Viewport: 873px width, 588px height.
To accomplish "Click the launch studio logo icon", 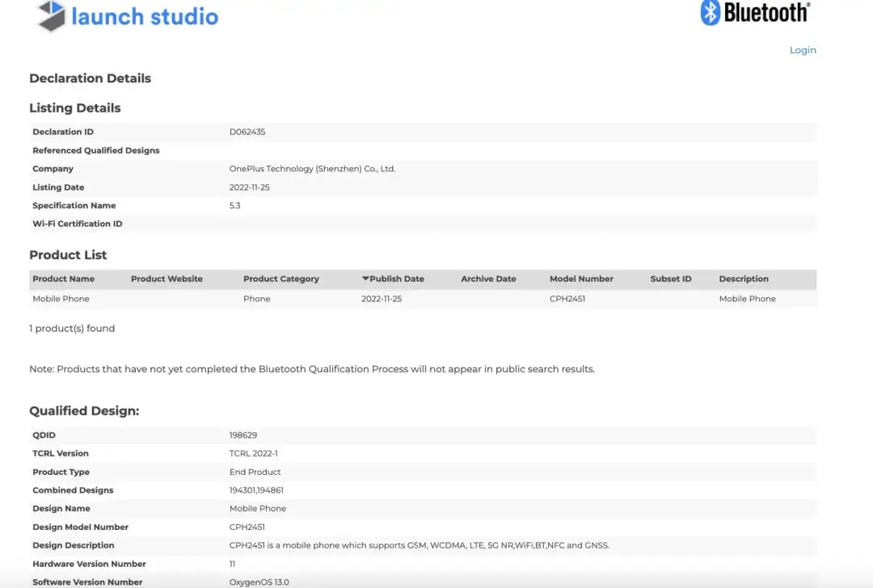I will tap(52, 15).
